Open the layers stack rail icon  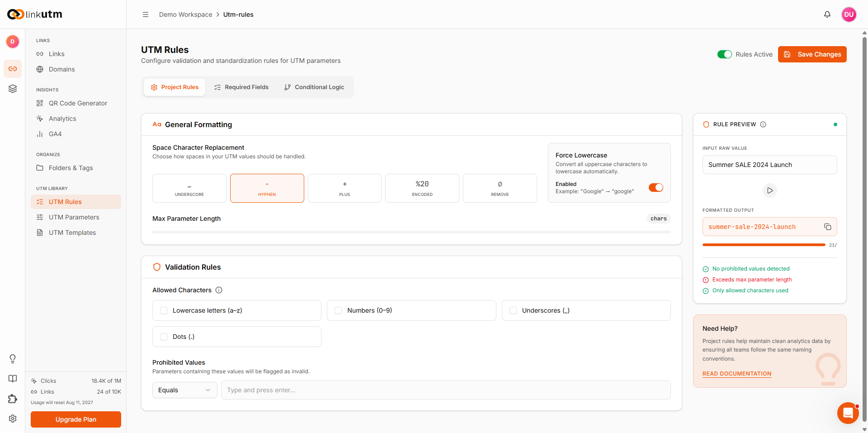pos(13,89)
